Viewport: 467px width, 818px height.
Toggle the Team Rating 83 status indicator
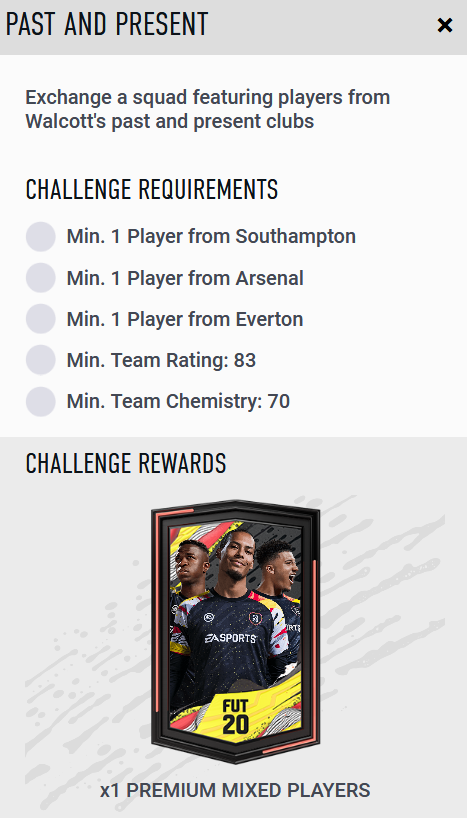pyautogui.click(x=41, y=360)
